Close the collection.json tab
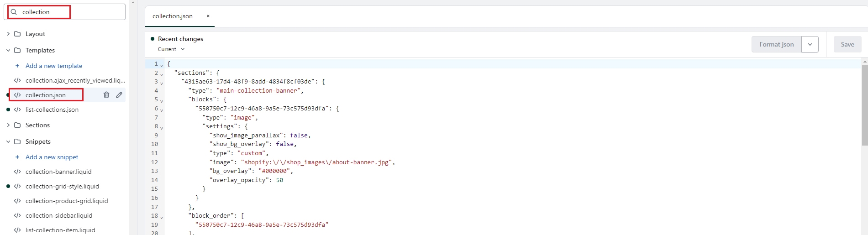 pyautogui.click(x=208, y=16)
